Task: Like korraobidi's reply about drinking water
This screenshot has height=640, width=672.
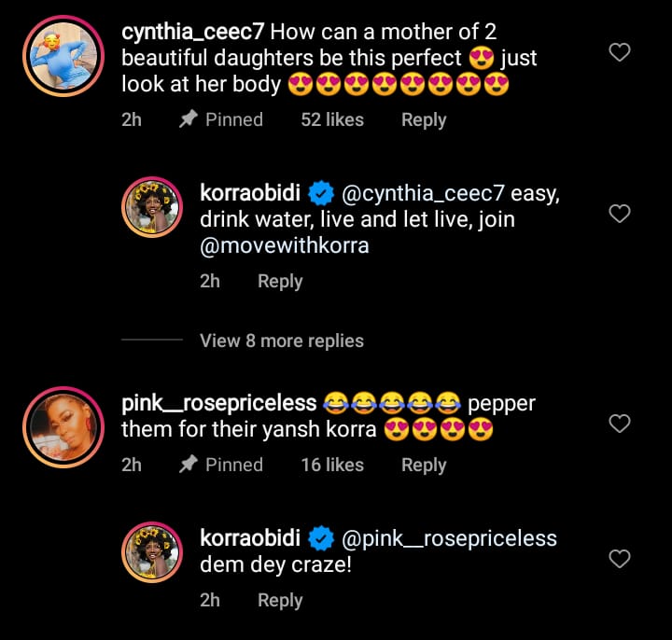Action: coord(620,215)
